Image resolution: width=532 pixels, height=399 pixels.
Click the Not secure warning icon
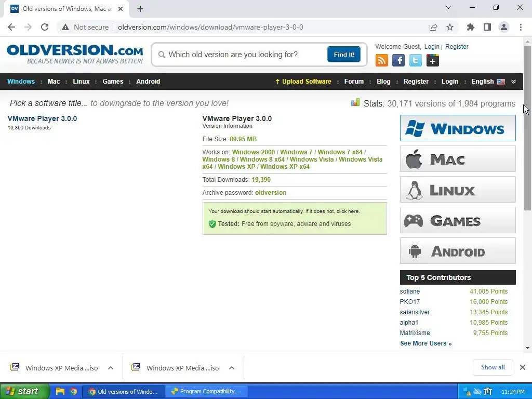(x=65, y=27)
